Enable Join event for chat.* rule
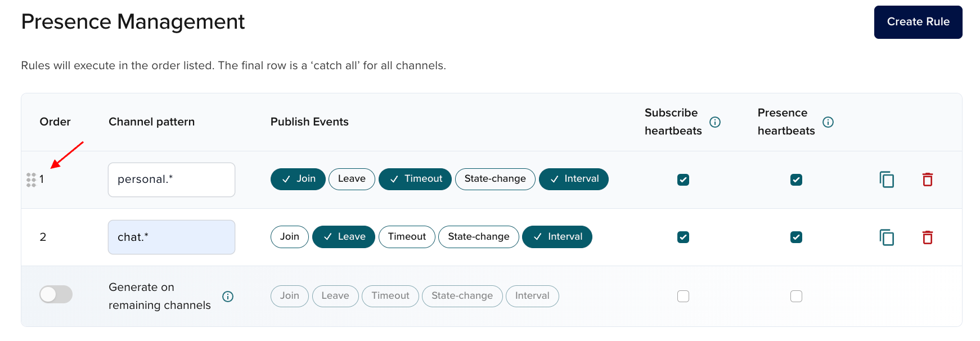The width and height of the screenshot is (980, 341). click(289, 237)
